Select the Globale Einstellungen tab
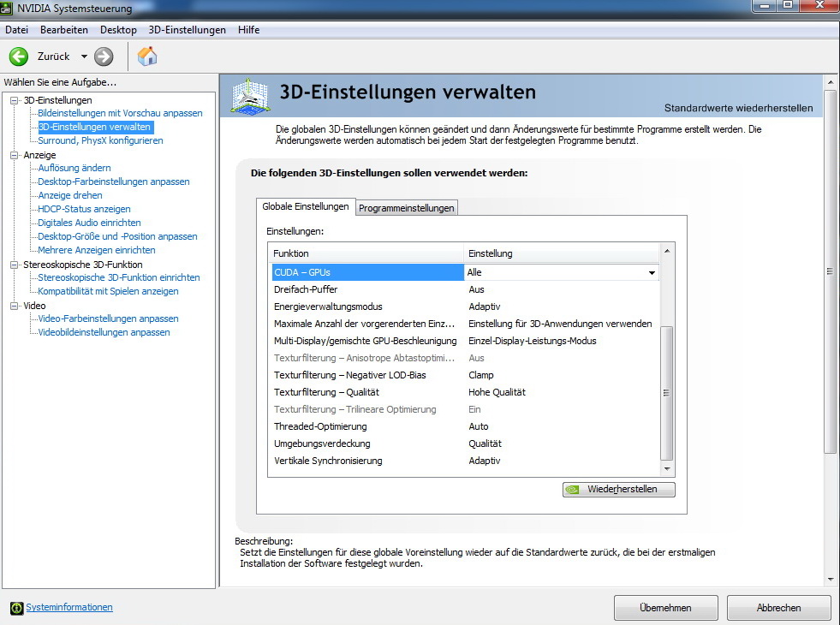 (x=306, y=206)
